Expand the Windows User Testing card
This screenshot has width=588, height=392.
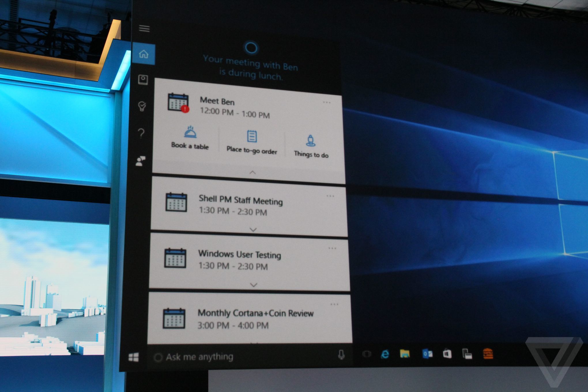[x=254, y=285]
